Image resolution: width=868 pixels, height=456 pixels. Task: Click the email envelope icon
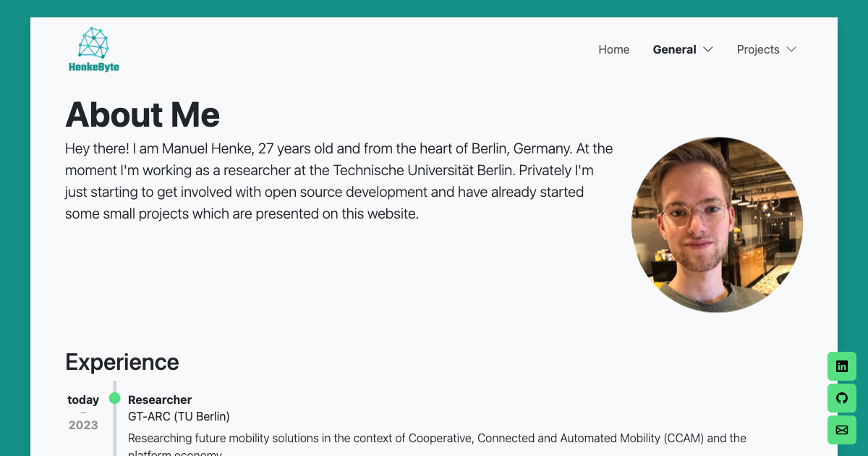(841, 430)
